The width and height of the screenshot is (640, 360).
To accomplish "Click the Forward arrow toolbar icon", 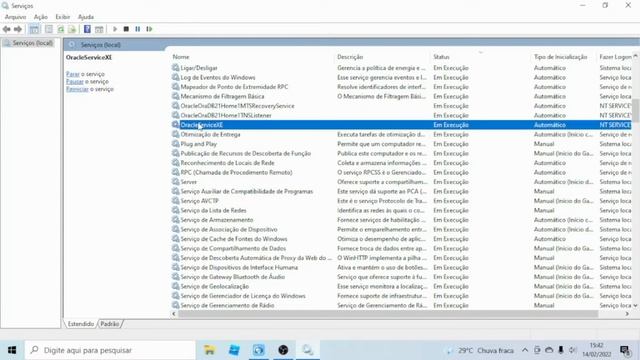I will click(x=18, y=29).
